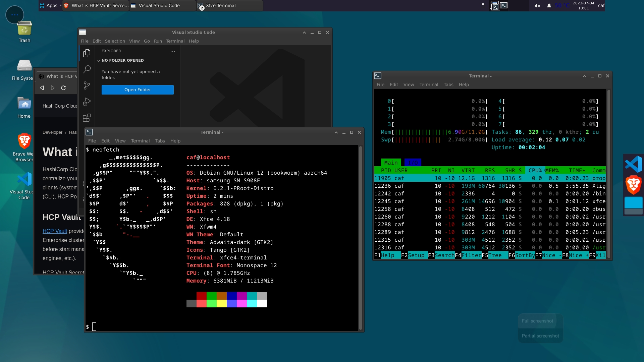Screen dimensions: 644x362
Task: Open the Home folder desktop icon
Action: coord(24,108)
